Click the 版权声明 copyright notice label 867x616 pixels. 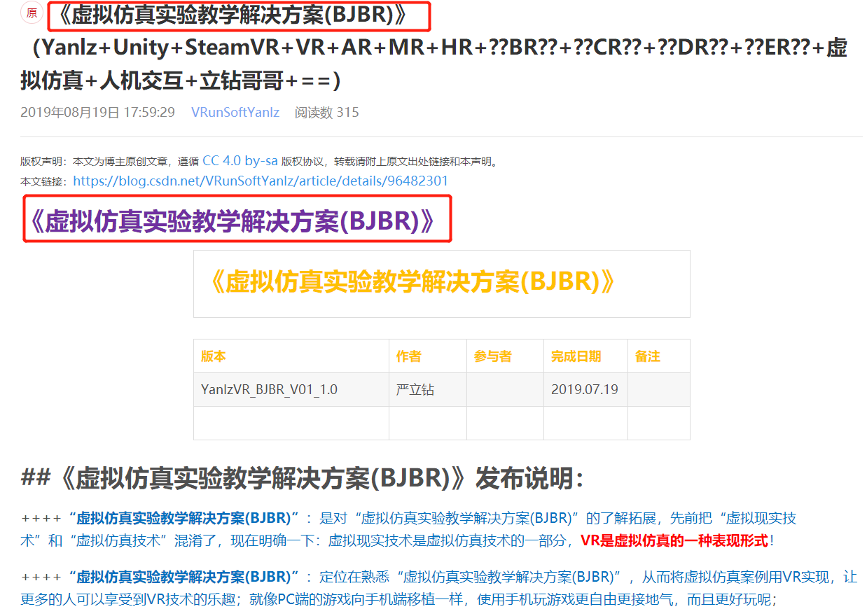pyautogui.click(x=43, y=162)
